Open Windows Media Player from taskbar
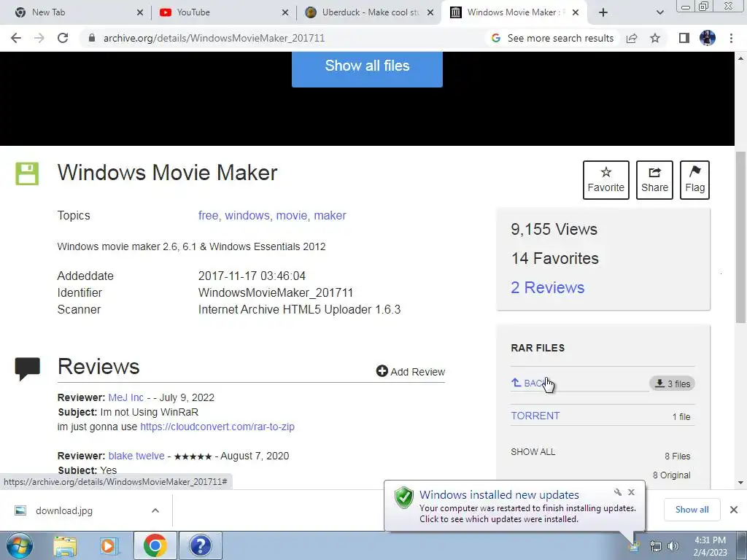 click(x=108, y=546)
